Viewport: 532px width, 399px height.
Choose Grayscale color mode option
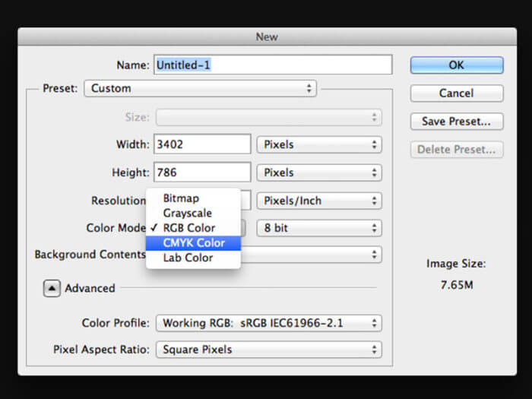pyautogui.click(x=187, y=214)
